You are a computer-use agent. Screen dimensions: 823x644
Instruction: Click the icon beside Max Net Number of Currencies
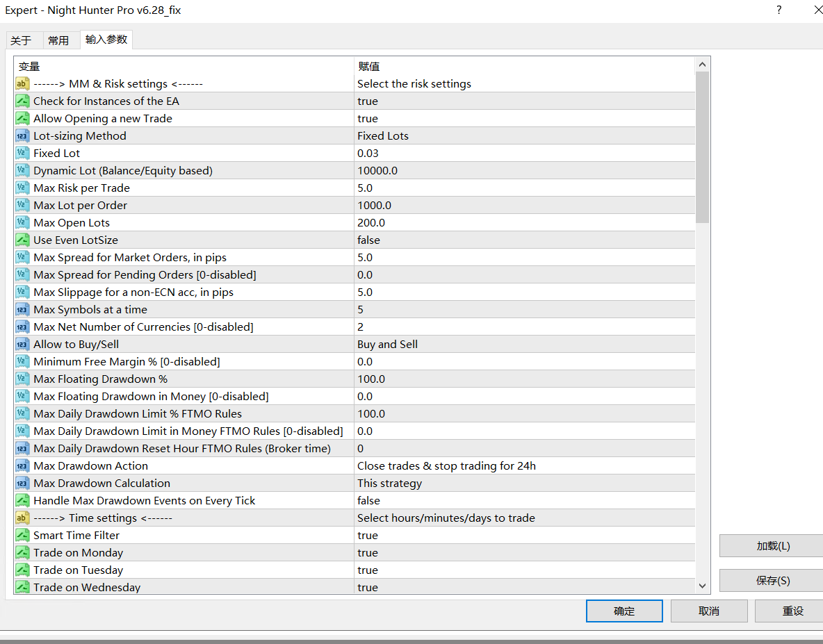click(22, 327)
